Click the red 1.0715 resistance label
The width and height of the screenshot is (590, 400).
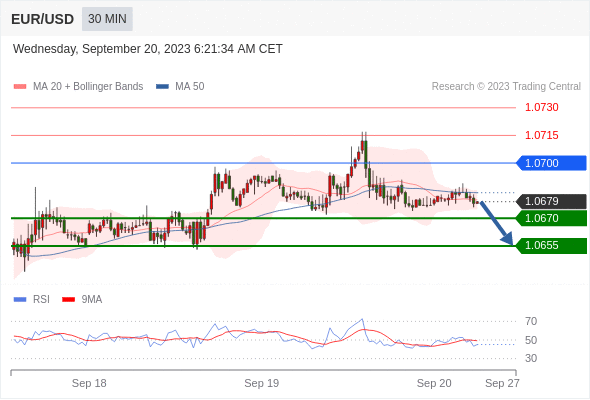coord(541,135)
